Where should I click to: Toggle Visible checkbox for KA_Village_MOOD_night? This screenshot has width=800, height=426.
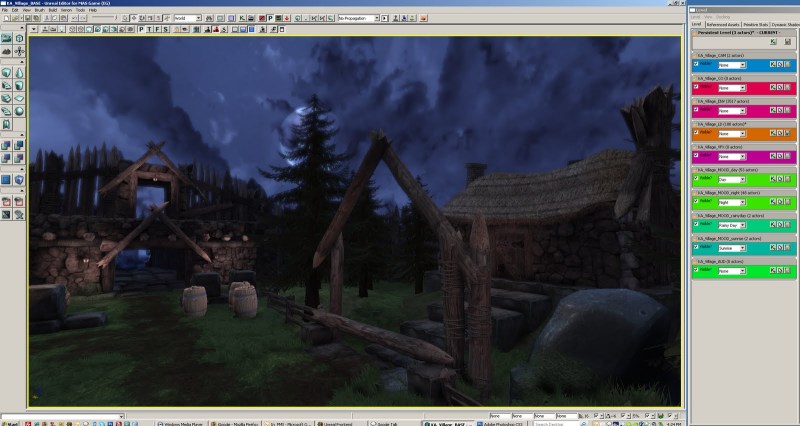pos(696,201)
